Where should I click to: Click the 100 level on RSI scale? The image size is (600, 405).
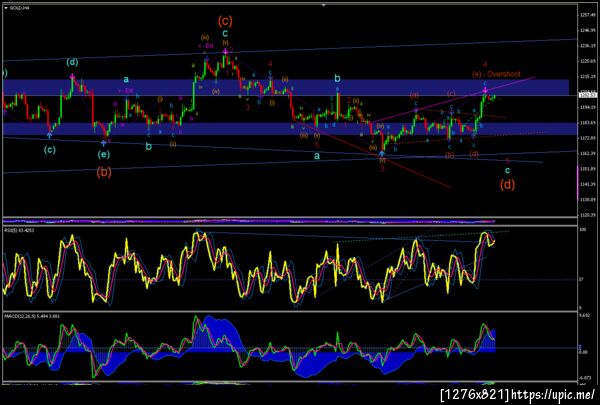pyautogui.click(x=581, y=230)
